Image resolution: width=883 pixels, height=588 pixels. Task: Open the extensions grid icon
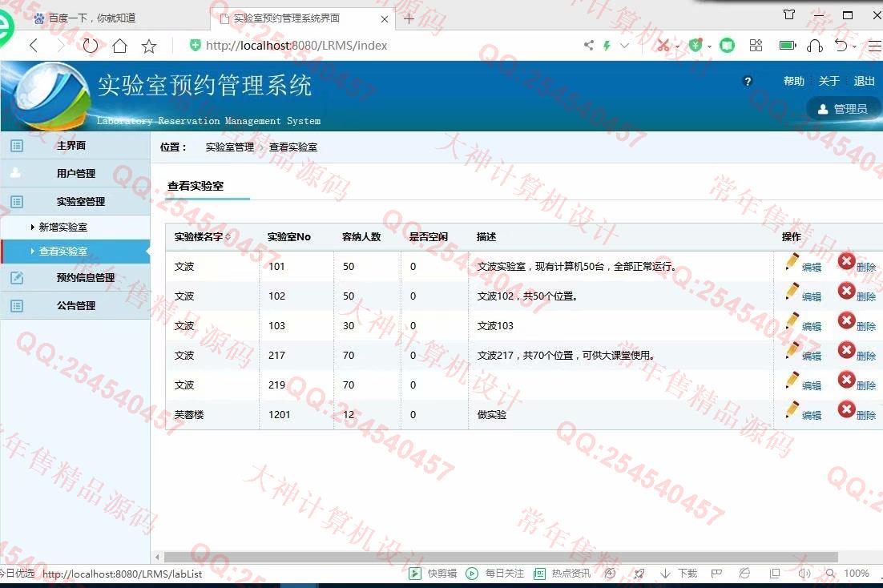[x=756, y=46]
